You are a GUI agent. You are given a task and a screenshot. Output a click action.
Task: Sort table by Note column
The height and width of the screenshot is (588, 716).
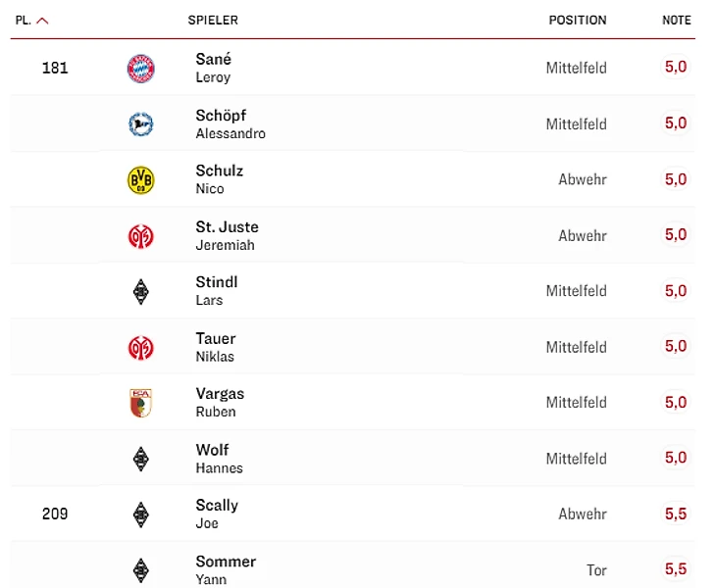tap(676, 21)
